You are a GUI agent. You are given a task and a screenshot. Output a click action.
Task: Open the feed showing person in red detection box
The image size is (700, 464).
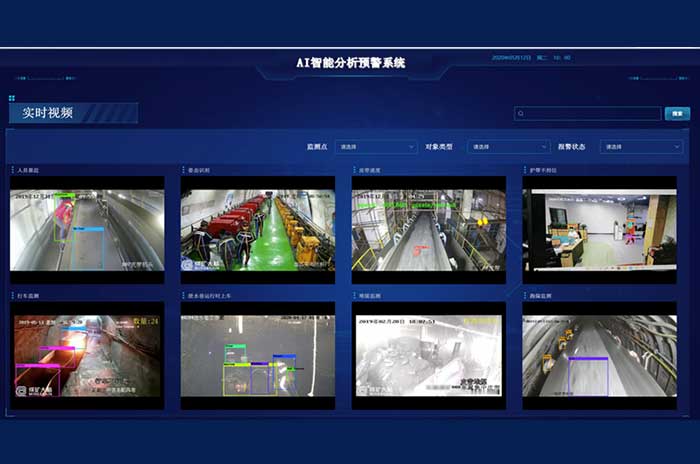(x=86, y=230)
